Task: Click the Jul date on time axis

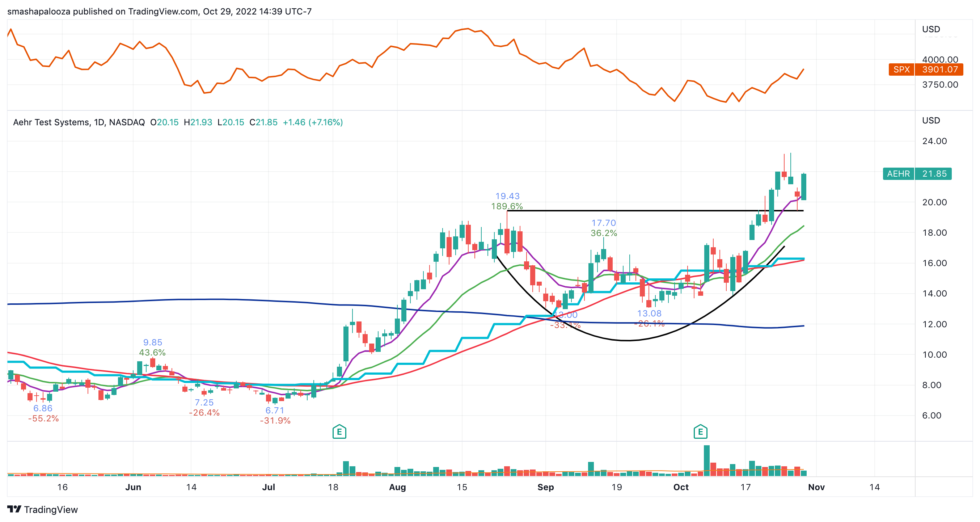Action: click(x=268, y=487)
